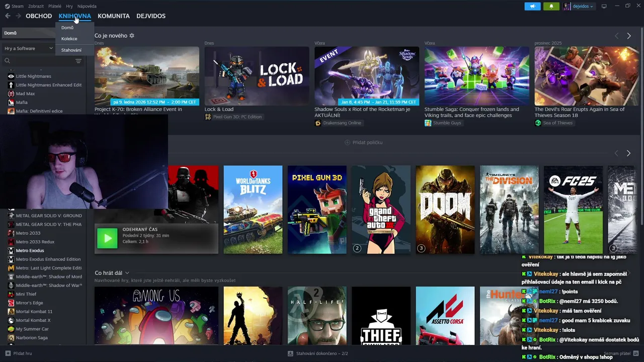Open the Hry menu
The image size is (644, 362).
[x=69, y=6]
